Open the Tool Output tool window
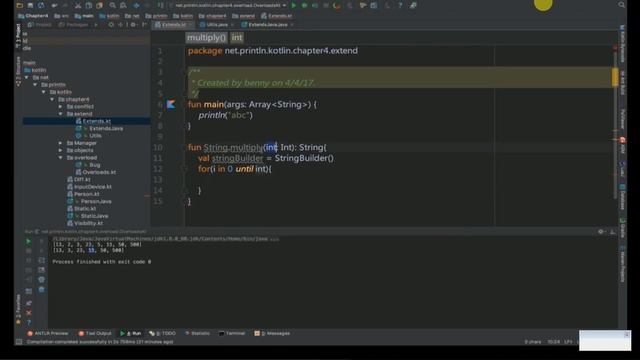 (x=95, y=333)
